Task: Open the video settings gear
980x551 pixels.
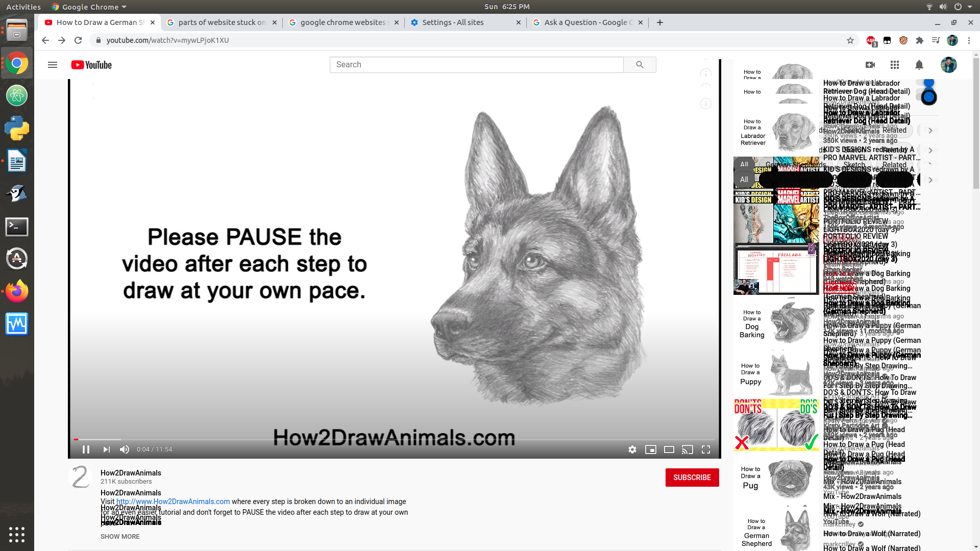Action: pyautogui.click(x=632, y=449)
